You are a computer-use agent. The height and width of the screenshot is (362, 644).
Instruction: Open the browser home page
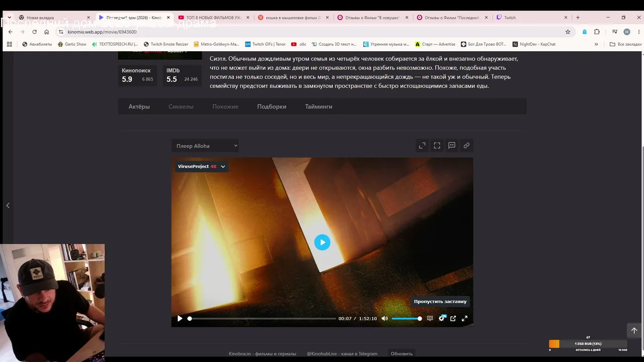pos(47,32)
